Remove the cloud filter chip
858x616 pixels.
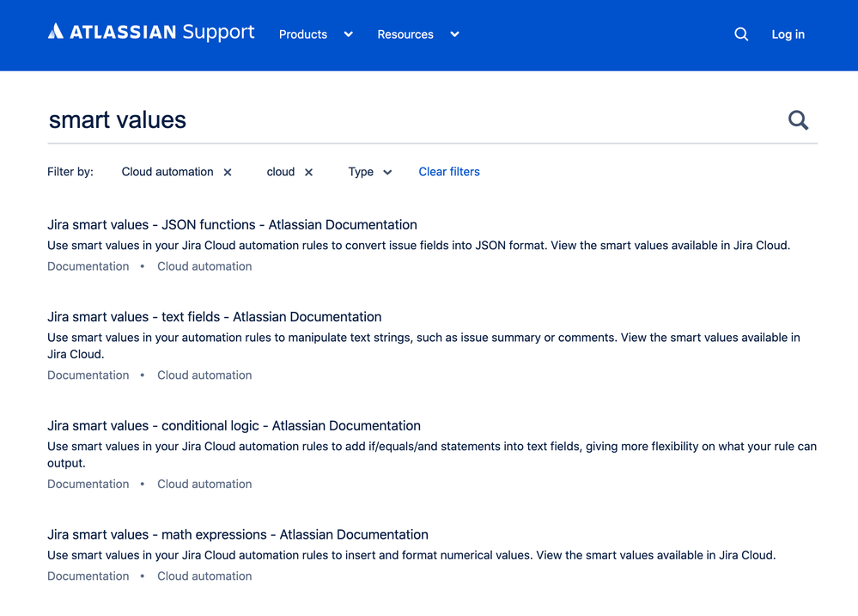(x=308, y=173)
